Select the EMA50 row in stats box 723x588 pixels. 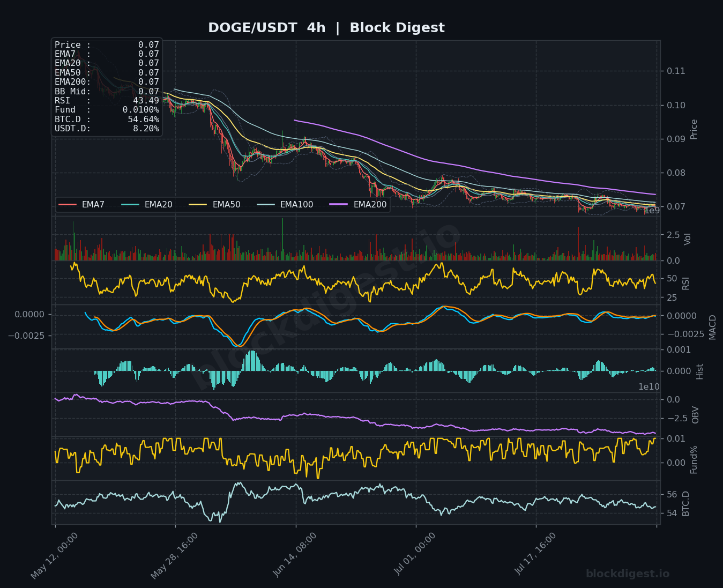(107, 73)
